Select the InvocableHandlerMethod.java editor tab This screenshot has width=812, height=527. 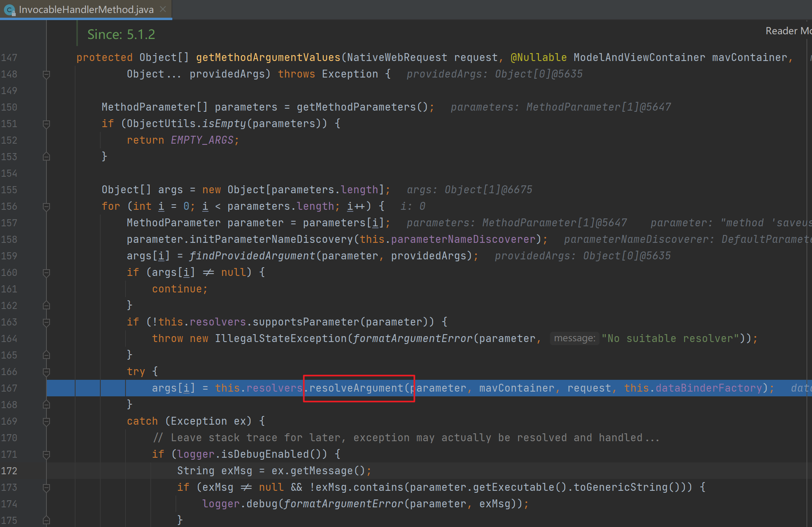tap(86, 9)
